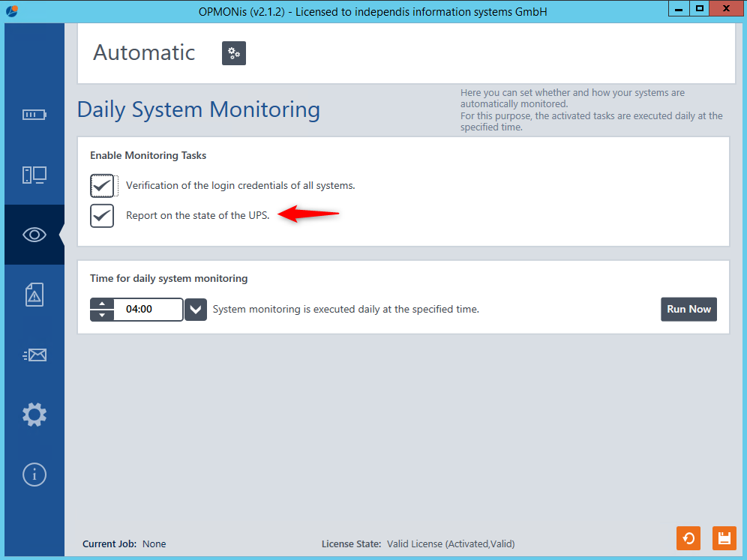747x560 pixels.
Task: Increase the monitoring time with up arrow
Action: [x=102, y=304]
